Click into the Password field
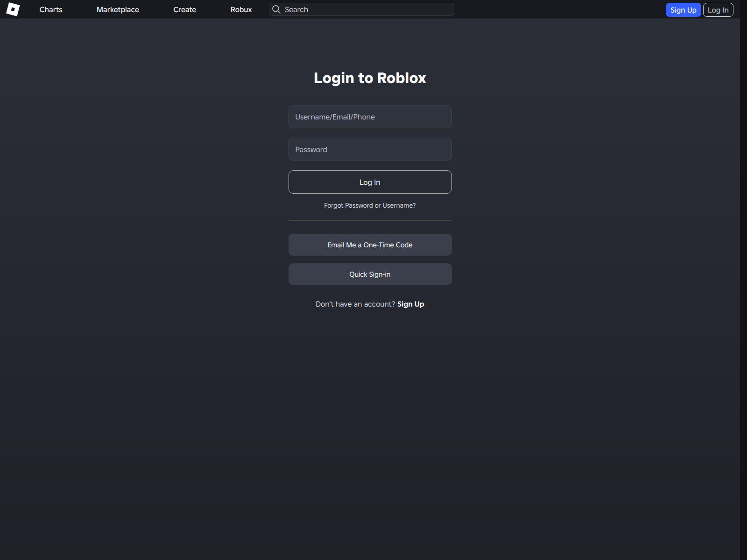 pyautogui.click(x=370, y=149)
